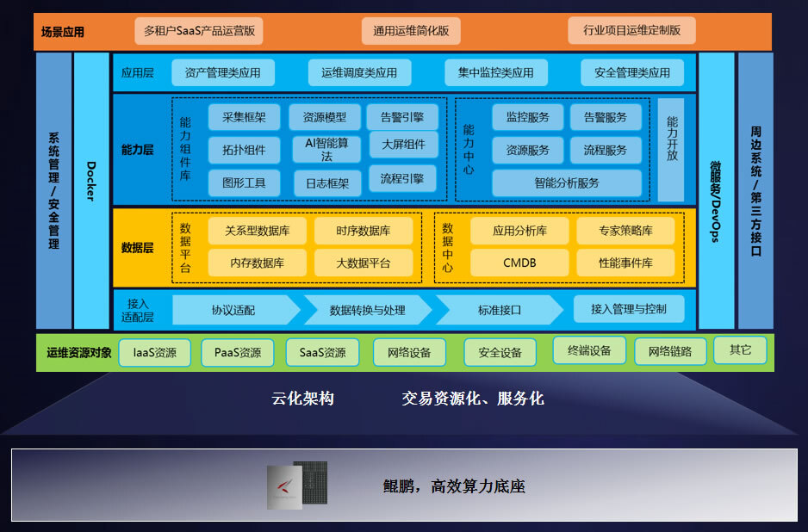The height and width of the screenshot is (532, 808).
Task: Select the 资源模型 component
Action: (325, 117)
